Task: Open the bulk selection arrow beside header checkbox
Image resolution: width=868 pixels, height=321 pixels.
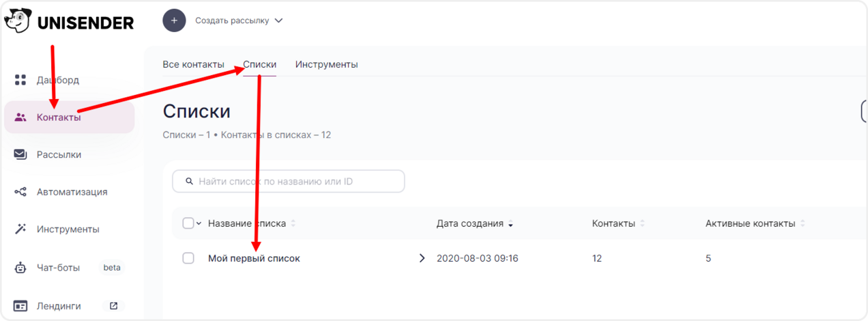Action: click(199, 223)
